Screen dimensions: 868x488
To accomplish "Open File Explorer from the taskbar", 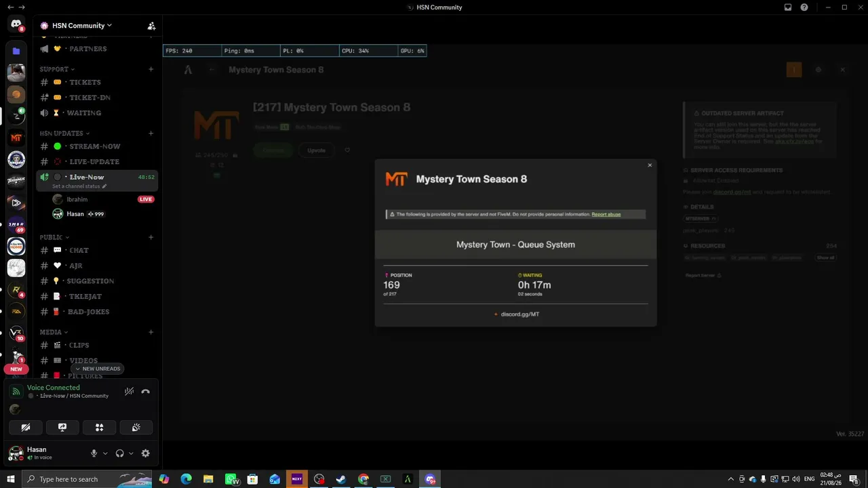I will [x=208, y=479].
